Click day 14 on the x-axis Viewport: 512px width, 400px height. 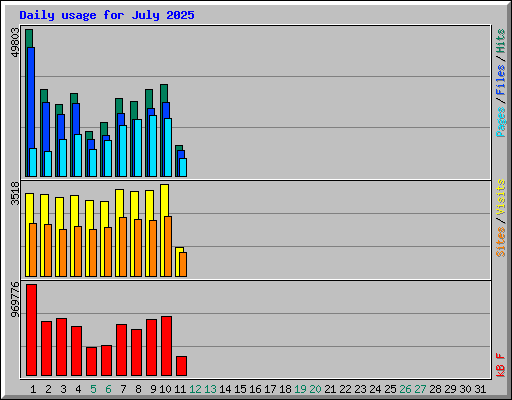click(x=225, y=389)
